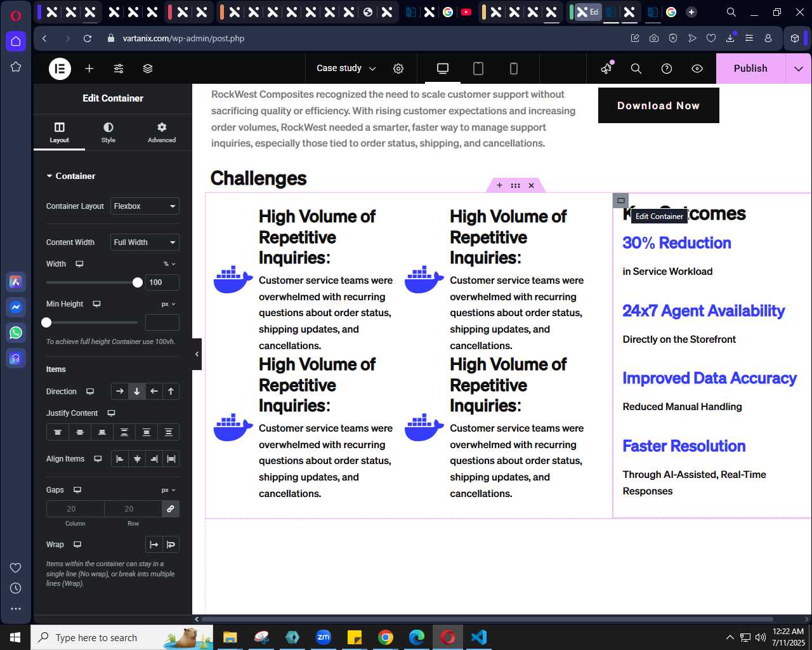Choose Justify Content space around option
Image resolution: width=812 pixels, height=650 pixels.
tap(147, 432)
